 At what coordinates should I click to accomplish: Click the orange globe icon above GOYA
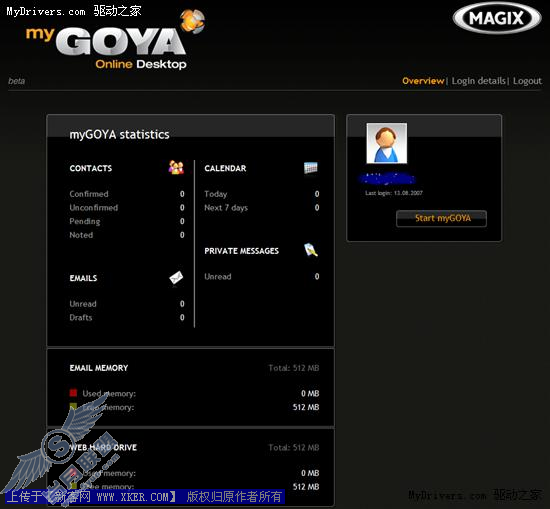tap(192, 21)
